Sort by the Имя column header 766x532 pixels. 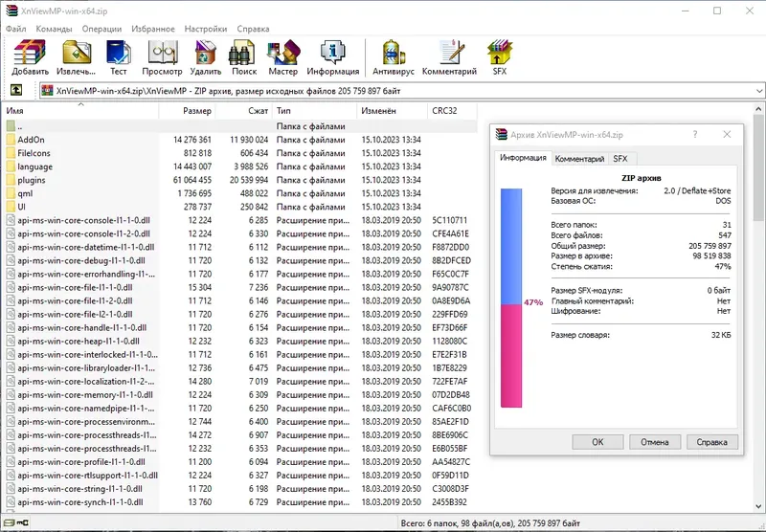pos(80,111)
